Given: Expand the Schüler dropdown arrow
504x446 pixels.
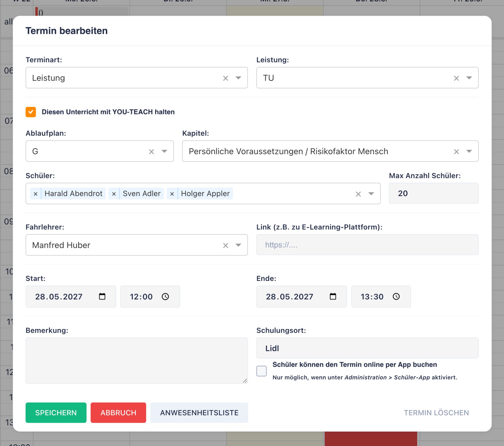Looking at the screenshot, I should click(x=371, y=194).
